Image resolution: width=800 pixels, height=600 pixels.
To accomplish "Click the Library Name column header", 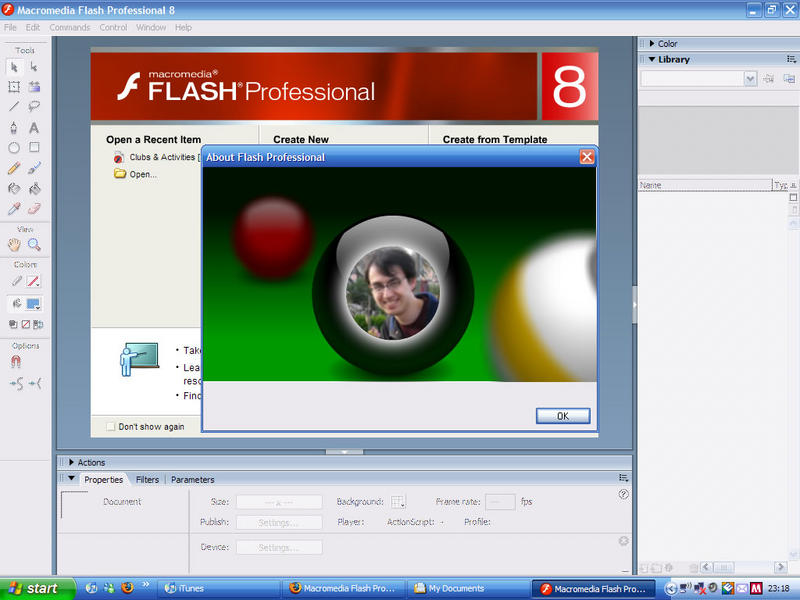I will coord(705,185).
